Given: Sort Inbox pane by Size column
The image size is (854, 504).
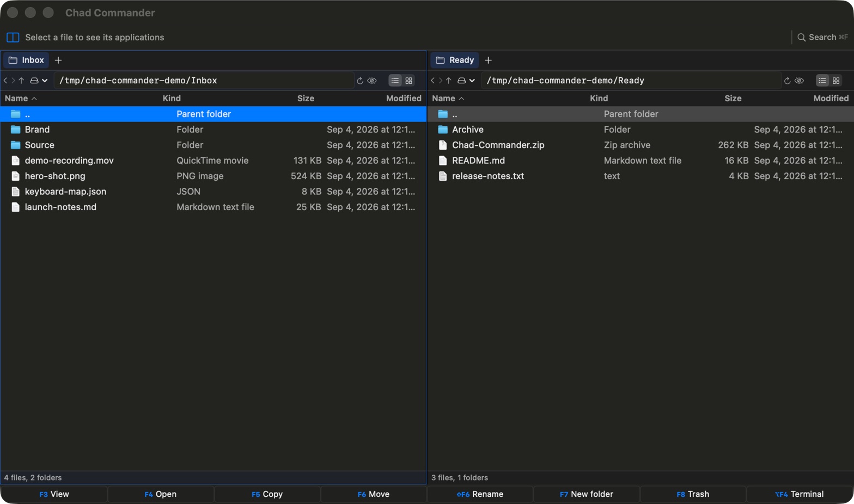Looking at the screenshot, I should [x=306, y=99].
